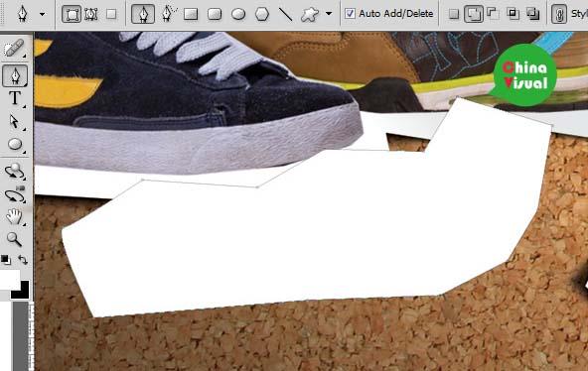The width and height of the screenshot is (588, 371).
Task: Switch to Fill pixels mode
Action: pyautogui.click(x=111, y=14)
